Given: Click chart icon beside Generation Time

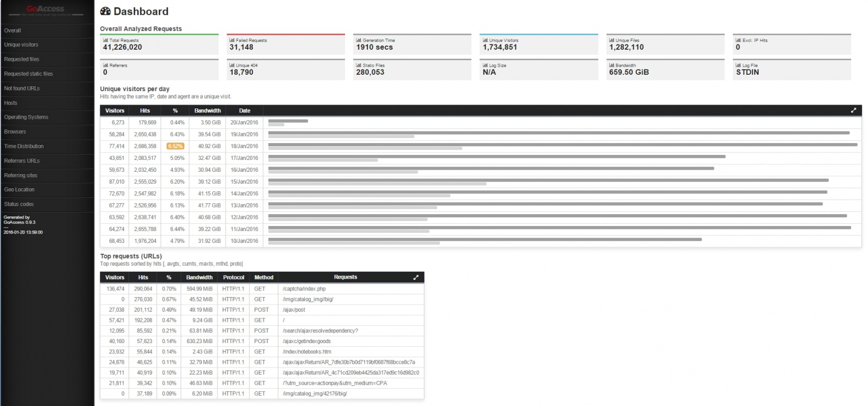Looking at the screenshot, I should coord(359,40).
